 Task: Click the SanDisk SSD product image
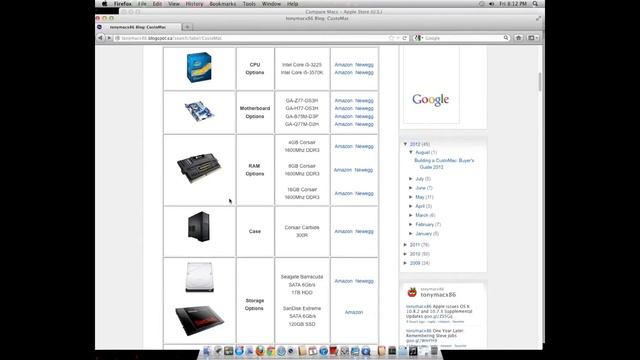200,321
